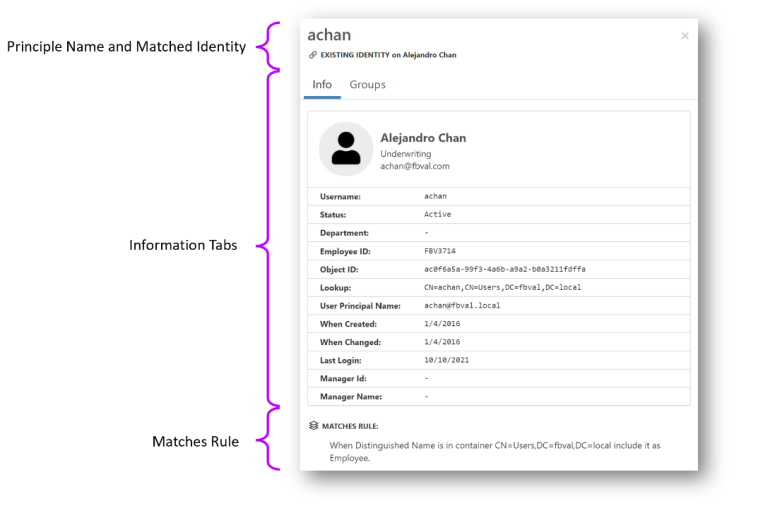
Task: Click the Status value Active
Action: (438, 215)
